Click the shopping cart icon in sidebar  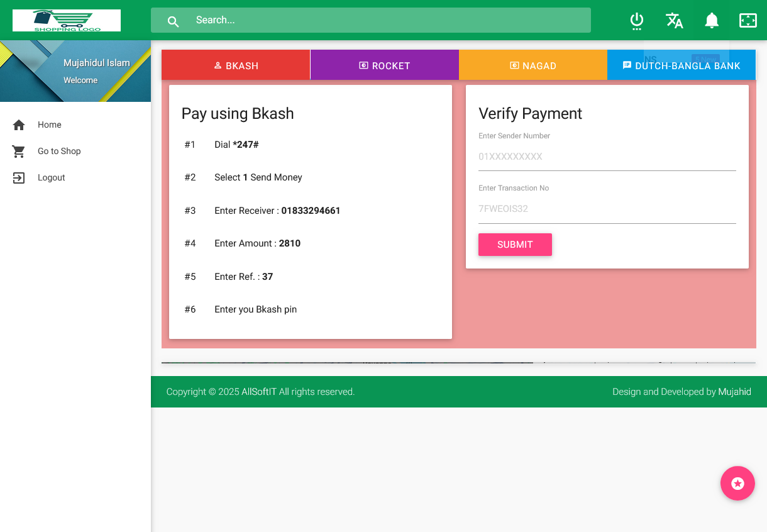pyautogui.click(x=19, y=152)
